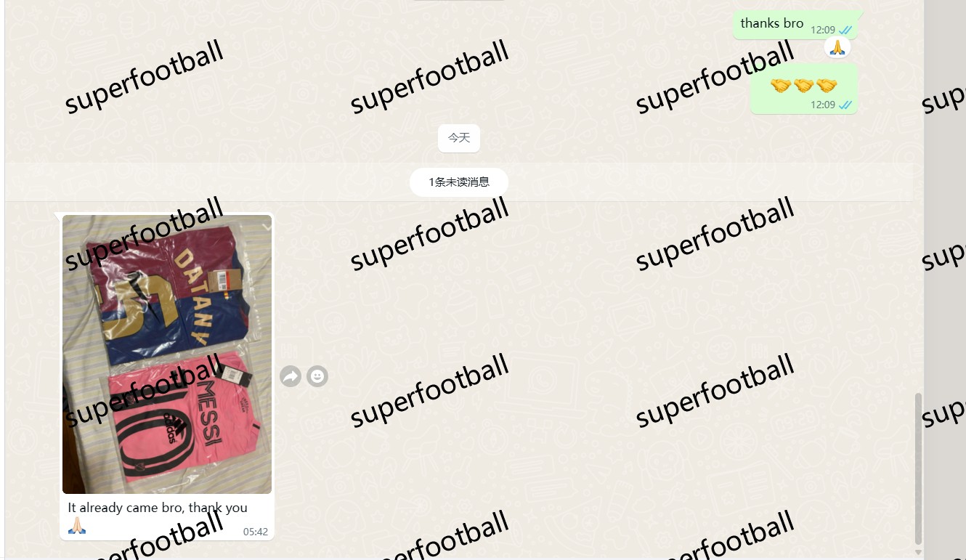Click the read receipt ticks on the handshake message
The width and height of the screenshot is (966, 560).
tap(845, 105)
